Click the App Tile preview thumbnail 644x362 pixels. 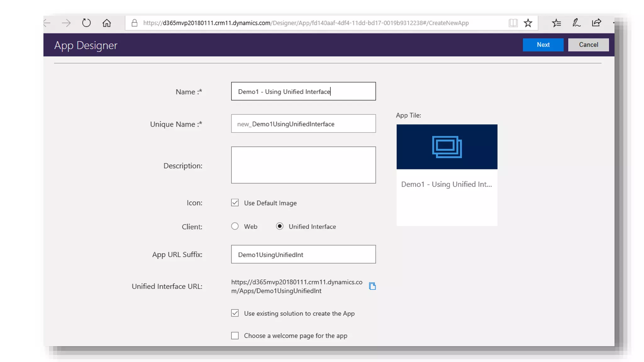[x=447, y=147]
